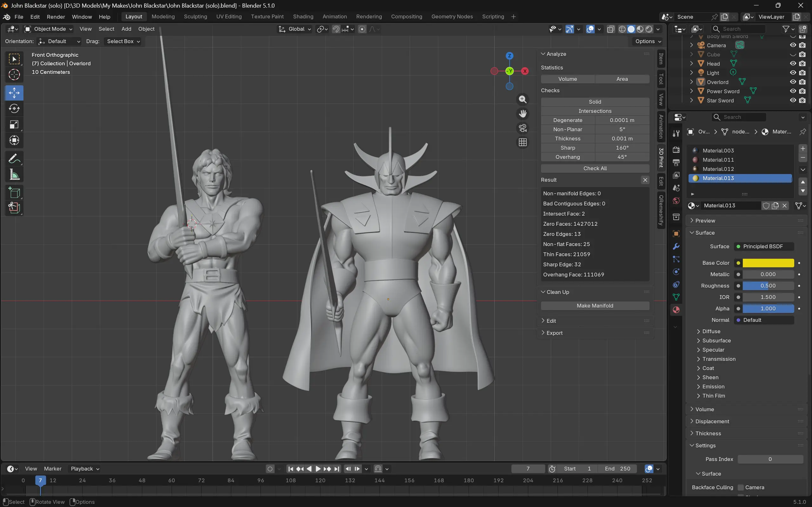Switch orthographic/perspective with the grid icon

coord(522,142)
